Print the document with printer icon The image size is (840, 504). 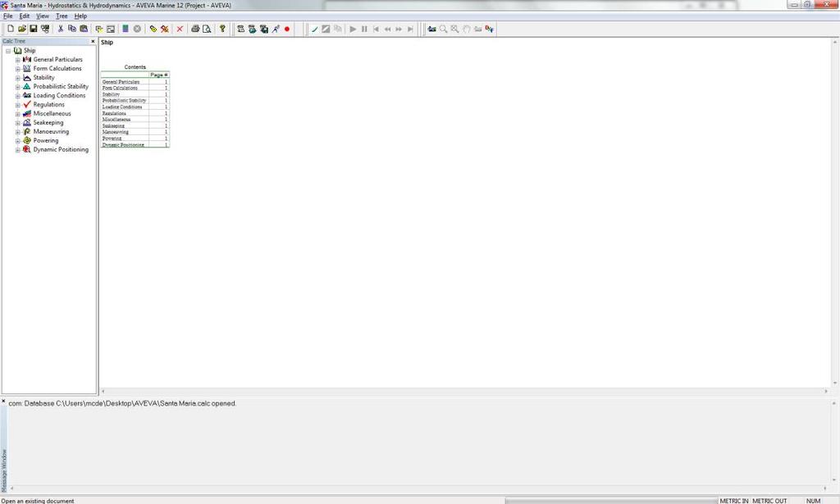click(195, 29)
